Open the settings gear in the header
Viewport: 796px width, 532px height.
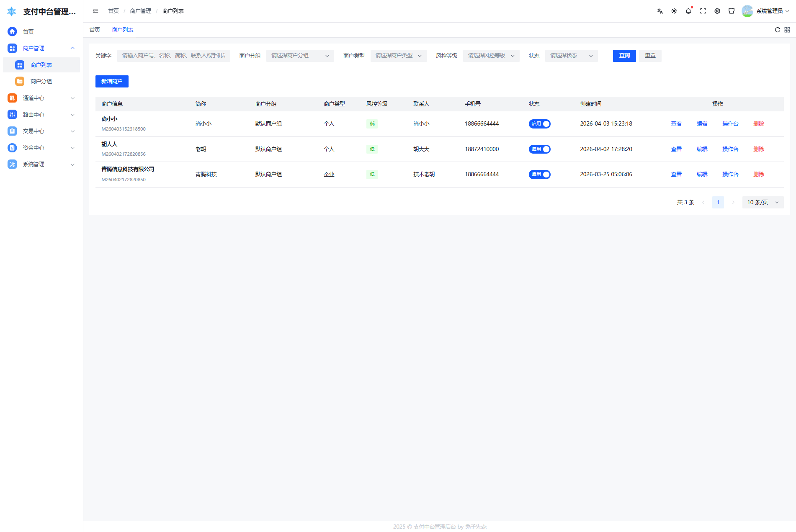click(x=717, y=11)
